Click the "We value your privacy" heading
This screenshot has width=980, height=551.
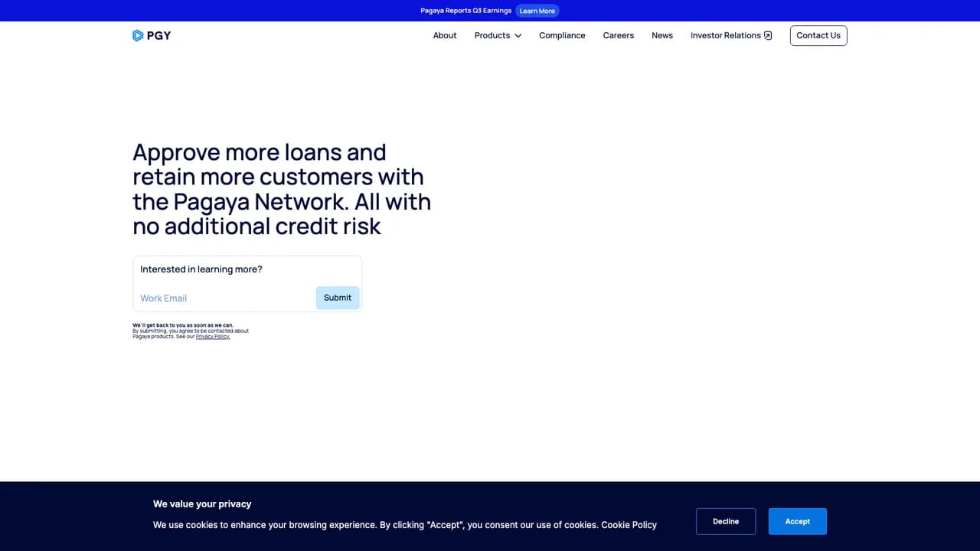(202, 504)
